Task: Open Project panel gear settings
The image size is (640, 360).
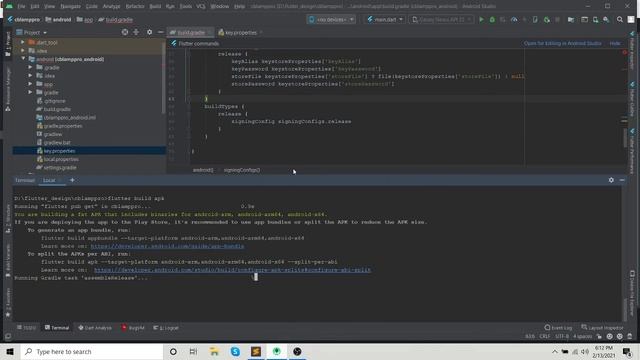Action: (x=149, y=32)
